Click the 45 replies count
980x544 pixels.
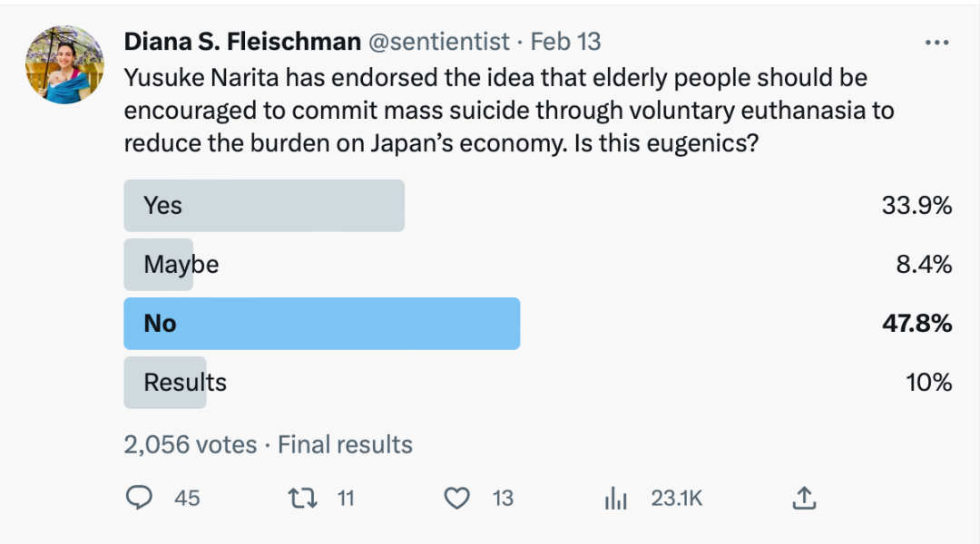tap(187, 498)
